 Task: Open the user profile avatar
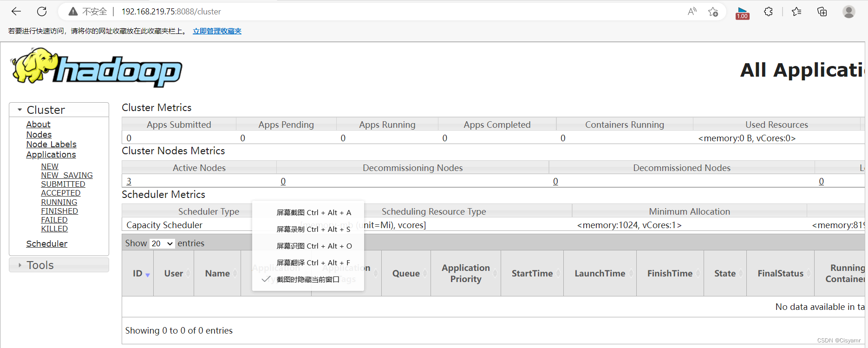coord(849,12)
